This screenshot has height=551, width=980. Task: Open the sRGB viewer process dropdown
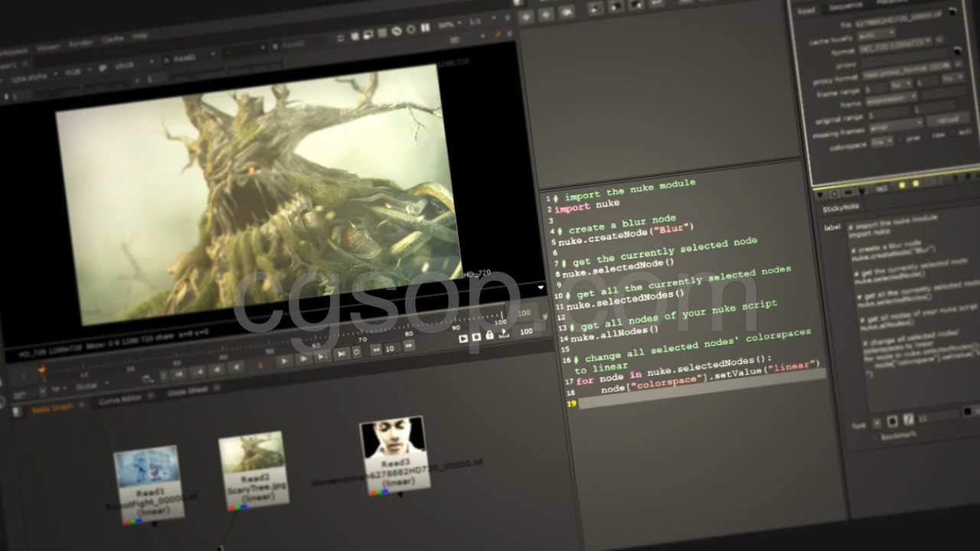click(132, 64)
